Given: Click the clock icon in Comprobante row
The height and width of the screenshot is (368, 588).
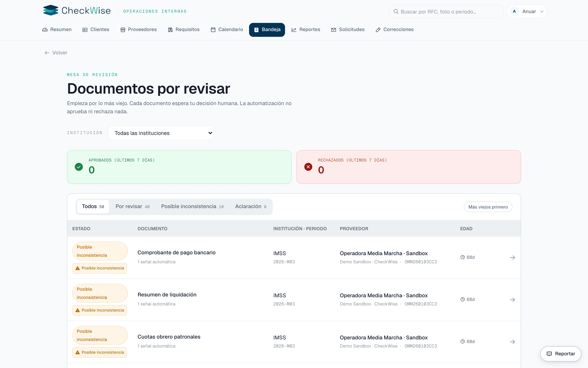Looking at the screenshot, I should pyautogui.click(x=463, y=257).
